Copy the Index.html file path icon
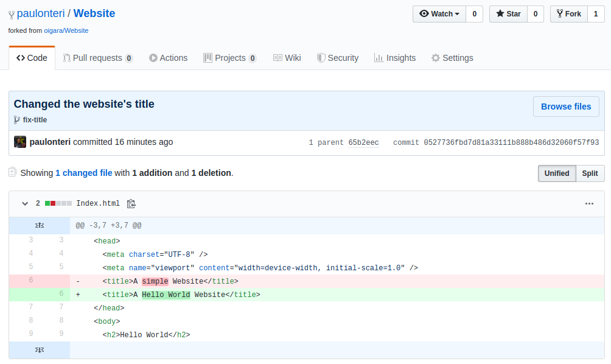The height and width of the screenshot is (364, 611). pos(131,204)
